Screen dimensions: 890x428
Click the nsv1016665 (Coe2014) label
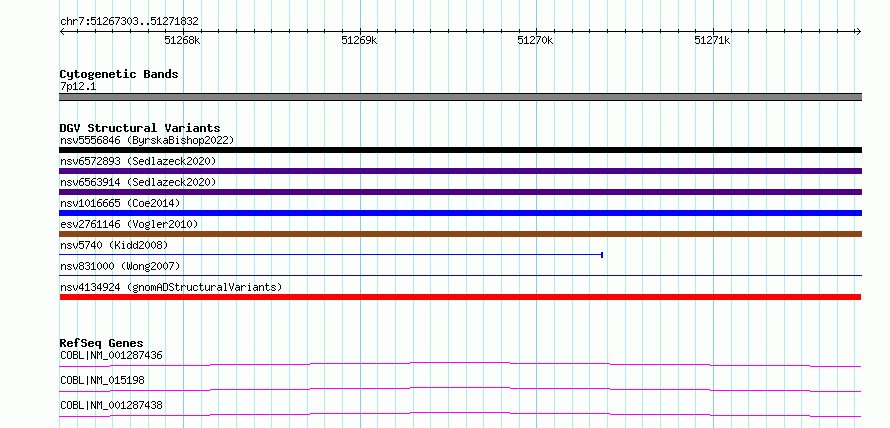tap(120, 203)
